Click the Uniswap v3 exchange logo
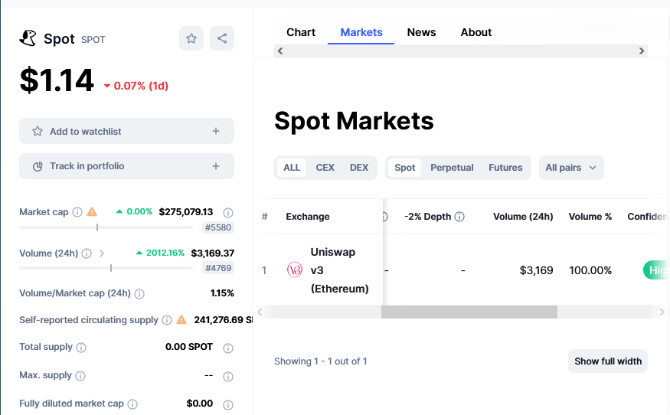The width and height of the screenshot is (670, 415). 294,270
